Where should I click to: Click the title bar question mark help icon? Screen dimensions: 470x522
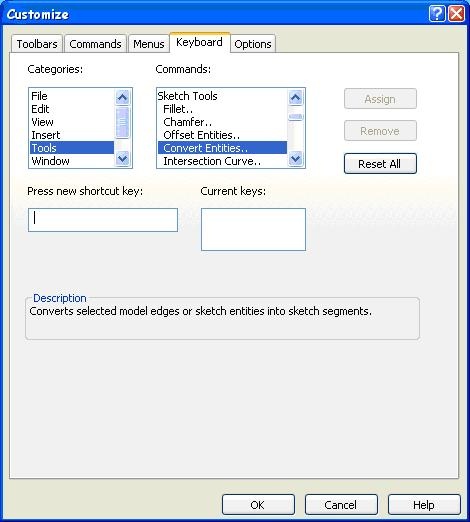point(437,14)
